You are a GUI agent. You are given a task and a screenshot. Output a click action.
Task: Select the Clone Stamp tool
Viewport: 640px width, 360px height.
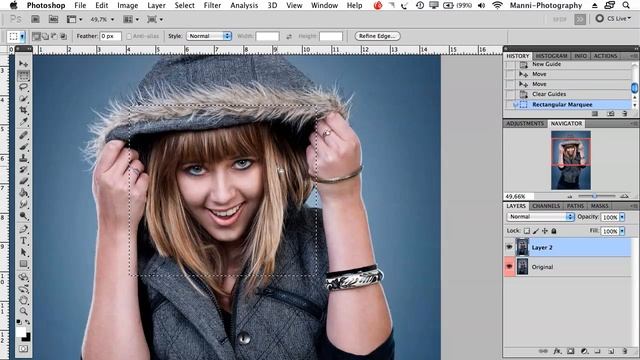tap(24, 158)
